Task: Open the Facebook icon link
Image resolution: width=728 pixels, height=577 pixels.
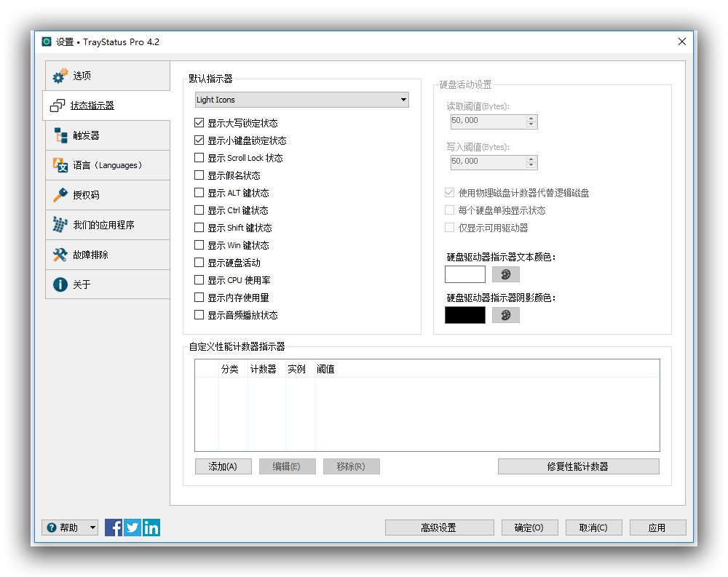Action: 114,528
